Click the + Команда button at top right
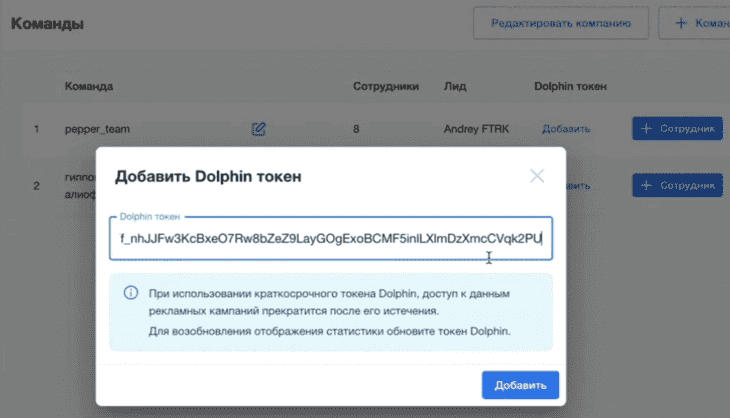Image resolution: width=730 pixels, height=418 pixels. (696, 23)
